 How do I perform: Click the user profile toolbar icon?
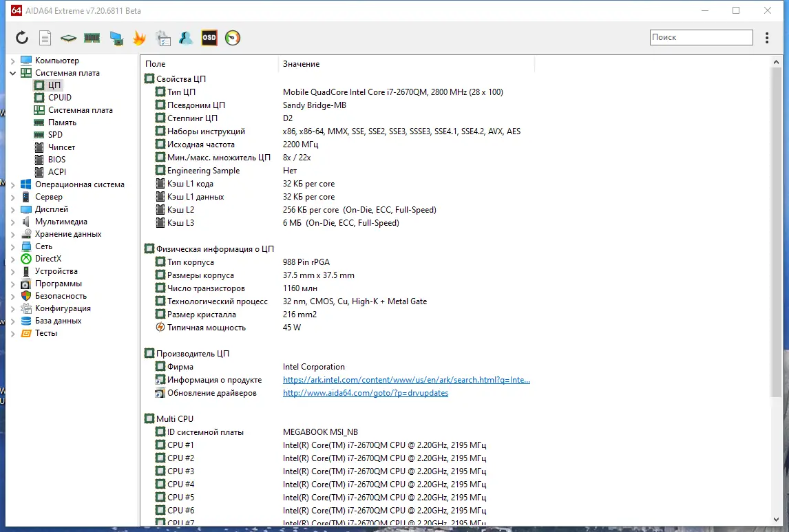click(x=186, y=38)
